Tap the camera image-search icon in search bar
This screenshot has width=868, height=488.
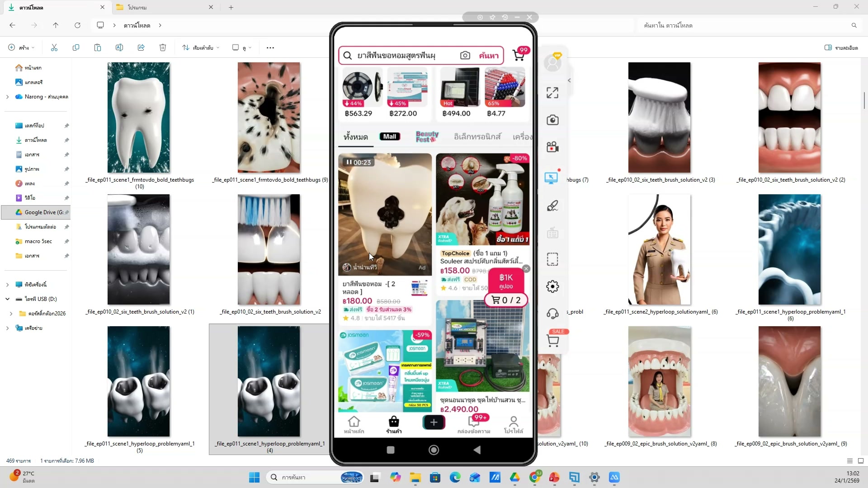pyautogui.click(x=465, y=55)
